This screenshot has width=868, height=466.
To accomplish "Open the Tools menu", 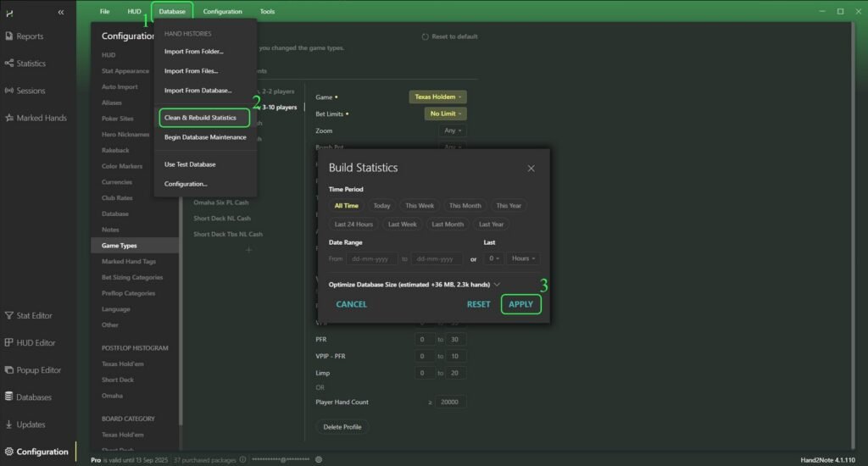I will 267,12.
